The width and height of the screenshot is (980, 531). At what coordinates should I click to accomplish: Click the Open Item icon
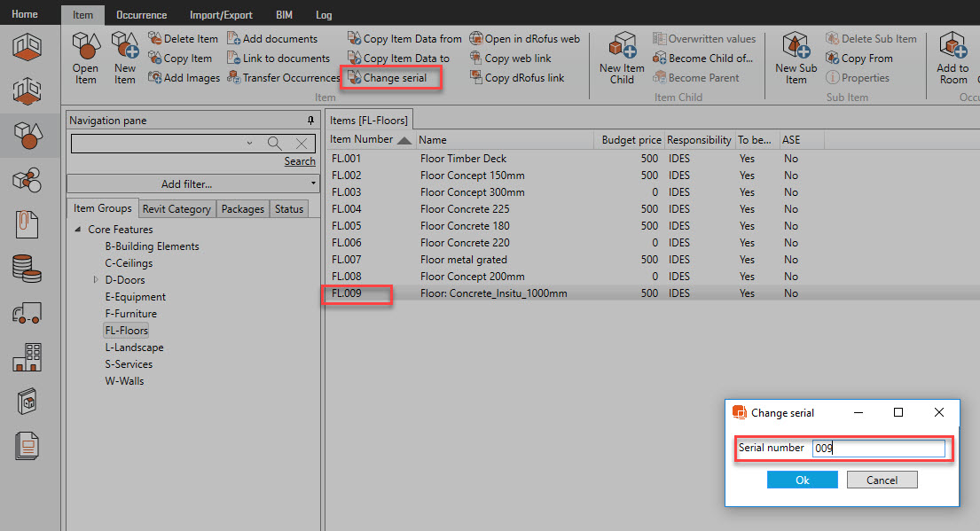(x=86, y=58)
